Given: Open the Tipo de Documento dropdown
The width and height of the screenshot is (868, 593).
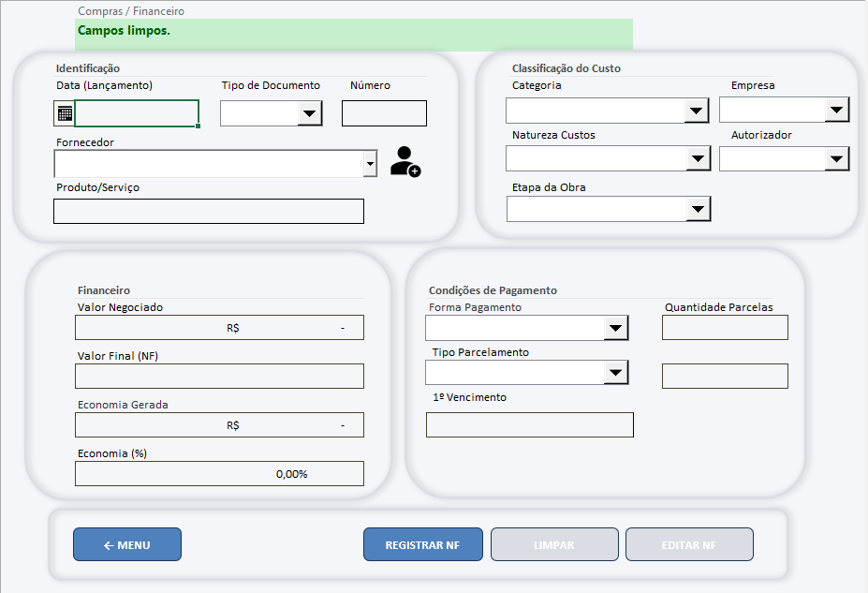Looking at the screenshot, I should 309,113.
